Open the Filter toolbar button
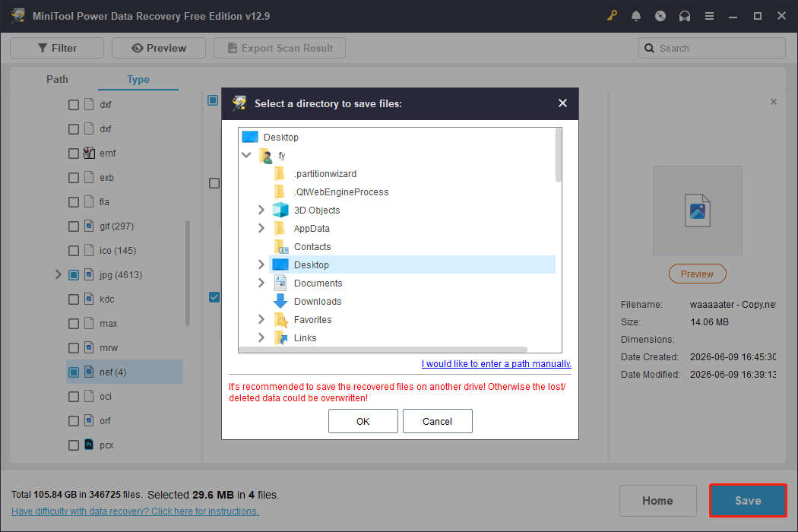Screen dimensions: 798x532 click(x=57, y=48)
